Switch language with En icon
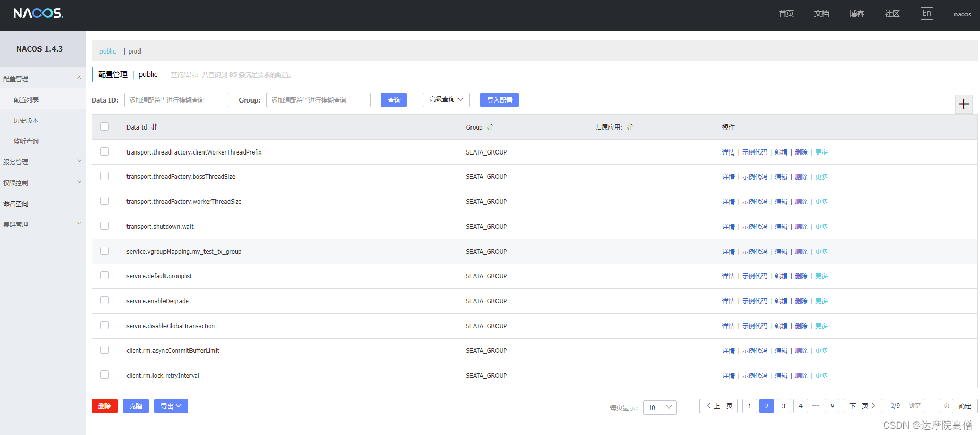This screenshot has width=980, height=435. click(926, 14)
